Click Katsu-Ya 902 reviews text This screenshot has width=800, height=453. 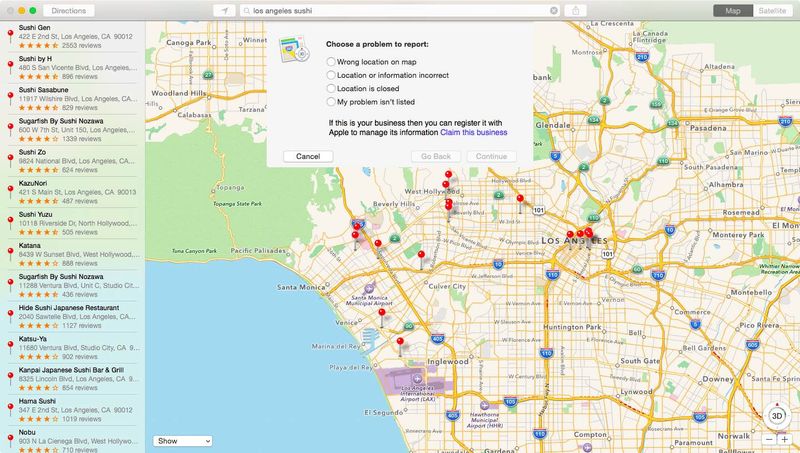point(80,357)
